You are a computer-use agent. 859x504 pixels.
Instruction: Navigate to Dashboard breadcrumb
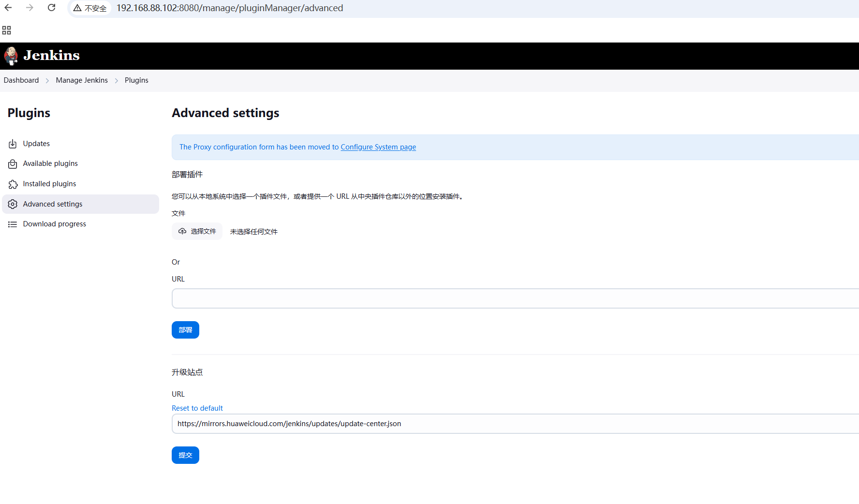click(21, 80)
